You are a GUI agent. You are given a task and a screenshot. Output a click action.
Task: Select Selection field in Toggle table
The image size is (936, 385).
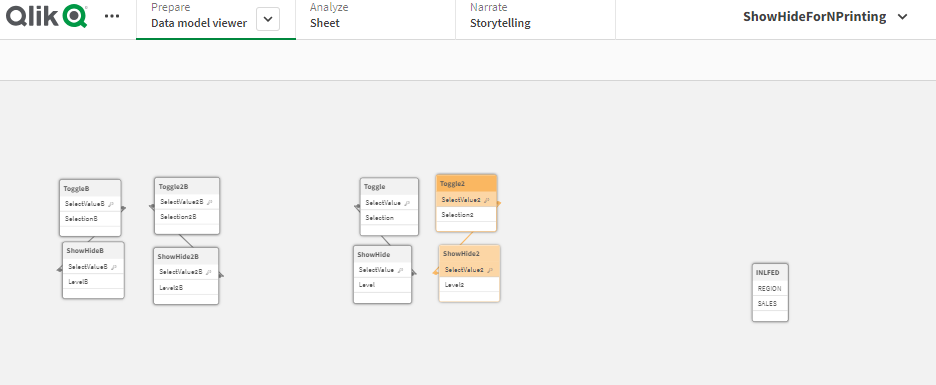click(389, 218)
